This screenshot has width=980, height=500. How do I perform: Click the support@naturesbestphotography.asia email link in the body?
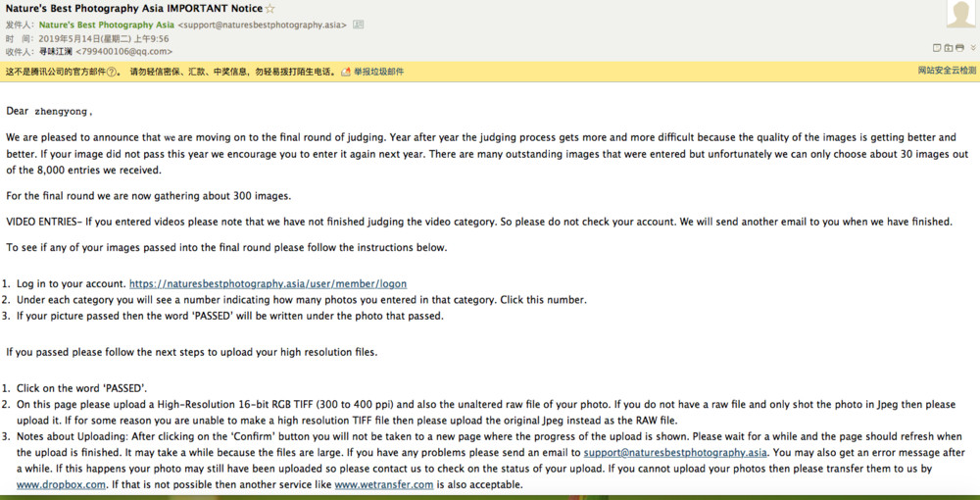click(x=675, y=452)
